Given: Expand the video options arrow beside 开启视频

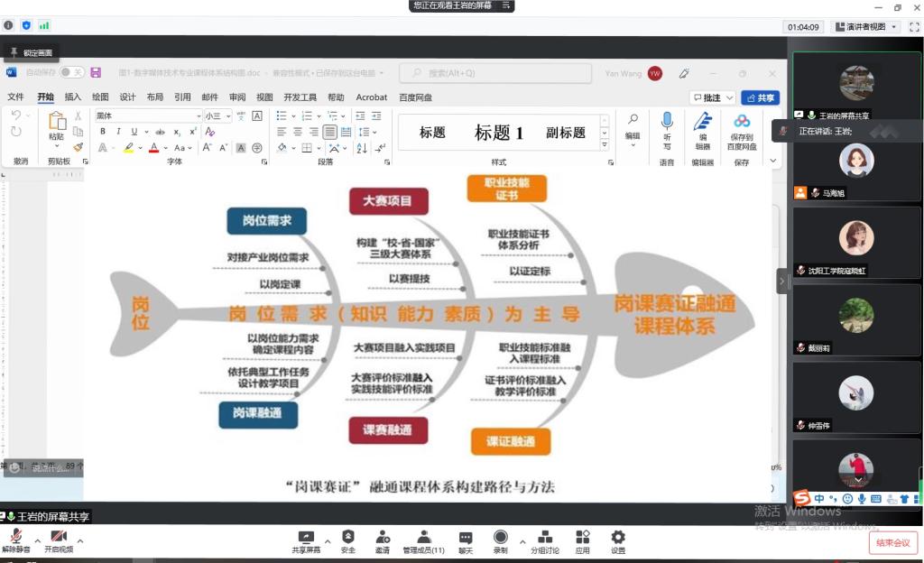Looking at the screenshot, I should [x=80, y=540].
